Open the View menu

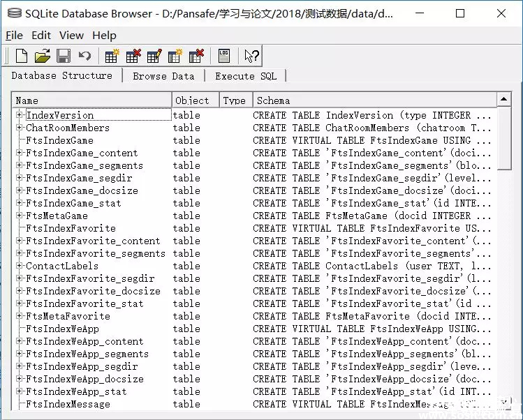pos(71,35)
